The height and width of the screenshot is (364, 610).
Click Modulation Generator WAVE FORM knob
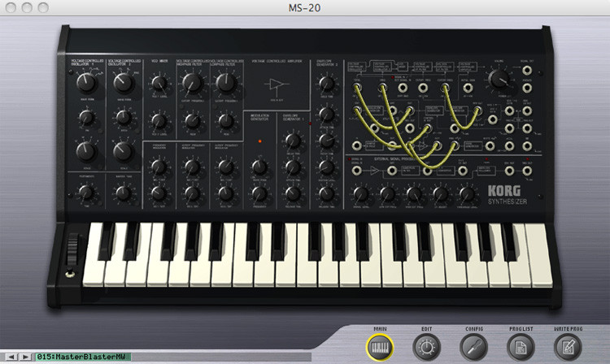(259, 167)
